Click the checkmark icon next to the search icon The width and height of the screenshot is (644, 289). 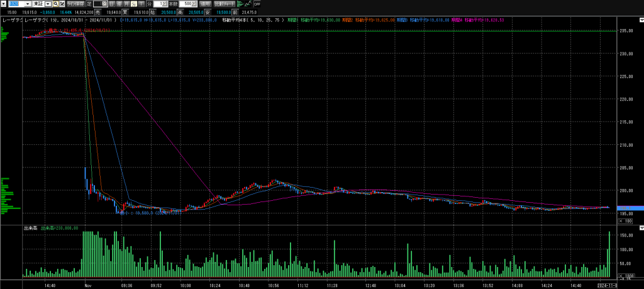click(x=62, y=4)
